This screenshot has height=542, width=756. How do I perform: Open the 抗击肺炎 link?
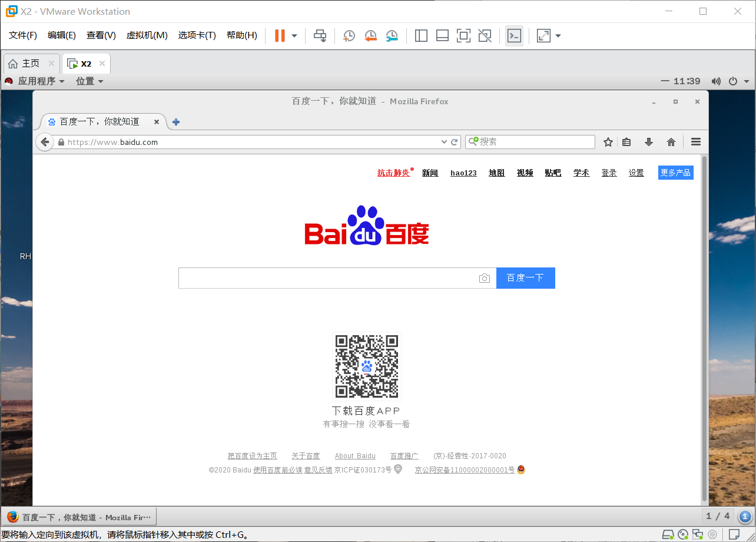tap(393, 173)
